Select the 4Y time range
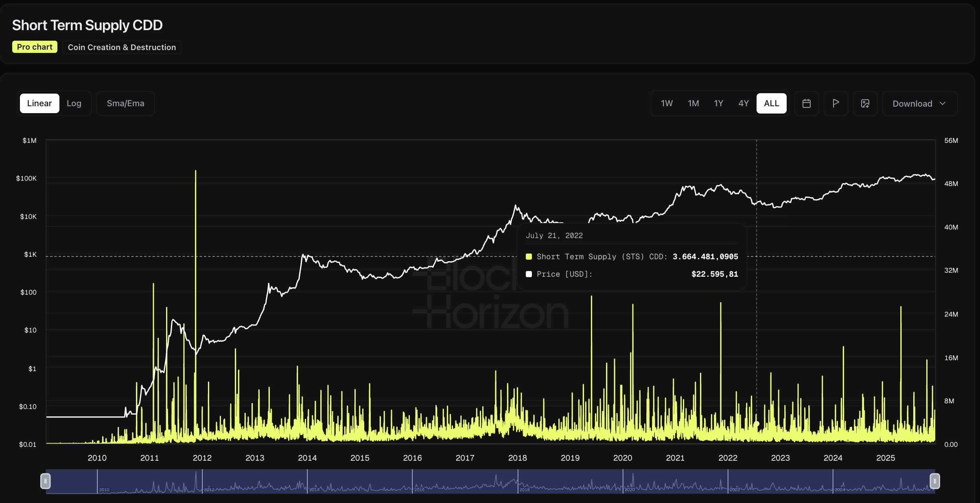Screen dimensions: 980x503 (x=744, y=103)
